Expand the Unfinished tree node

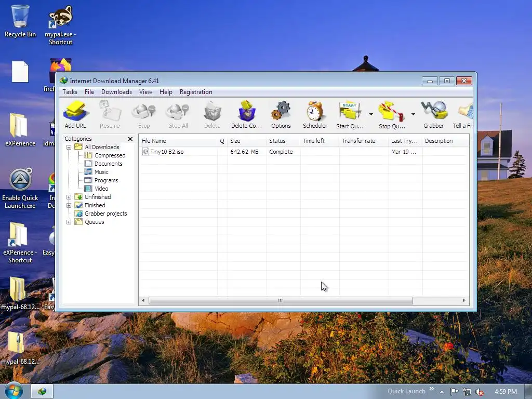(x=69, y=197)
